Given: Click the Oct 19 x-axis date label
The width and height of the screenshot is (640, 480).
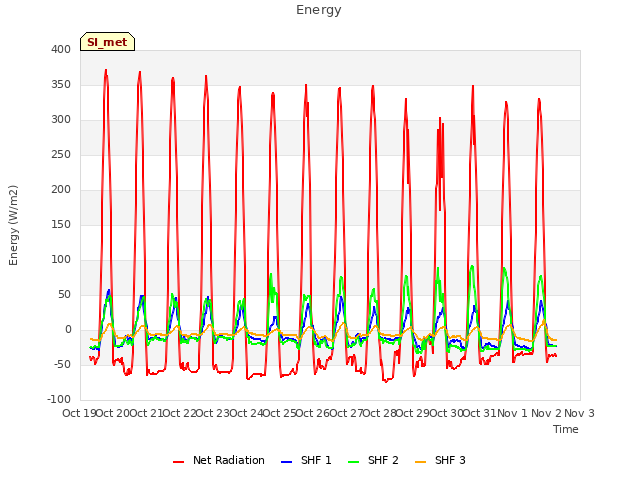Looking at the screenshot, I should click(x=79, y=413).
